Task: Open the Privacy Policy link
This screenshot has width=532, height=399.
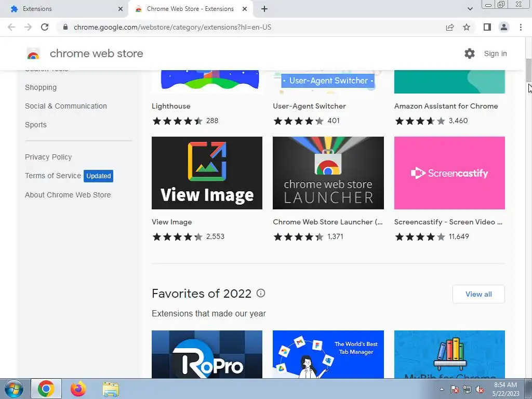Action: point(48,157)
